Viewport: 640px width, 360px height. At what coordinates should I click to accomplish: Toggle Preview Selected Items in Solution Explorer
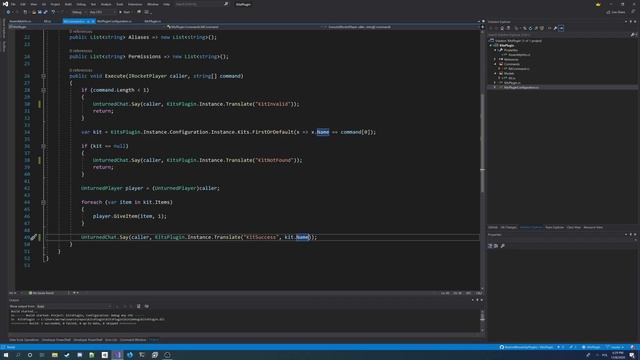click(561, 28)
